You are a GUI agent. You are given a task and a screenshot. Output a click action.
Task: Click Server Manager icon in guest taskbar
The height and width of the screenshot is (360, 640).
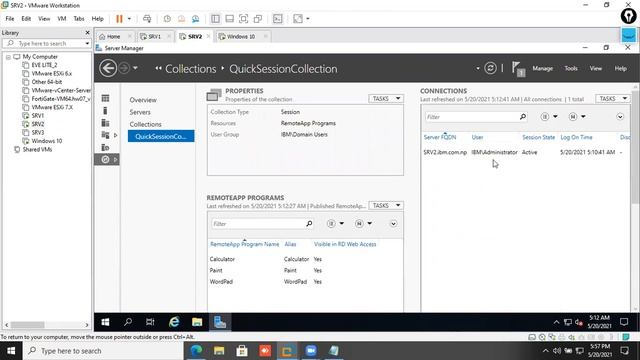pyautogui.click(x=220, y=322)
